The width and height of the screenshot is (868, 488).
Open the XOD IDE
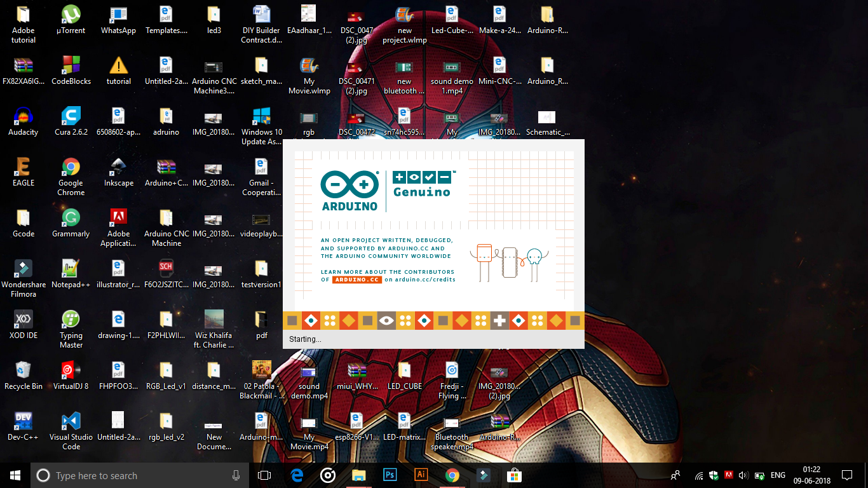point(24,321)
